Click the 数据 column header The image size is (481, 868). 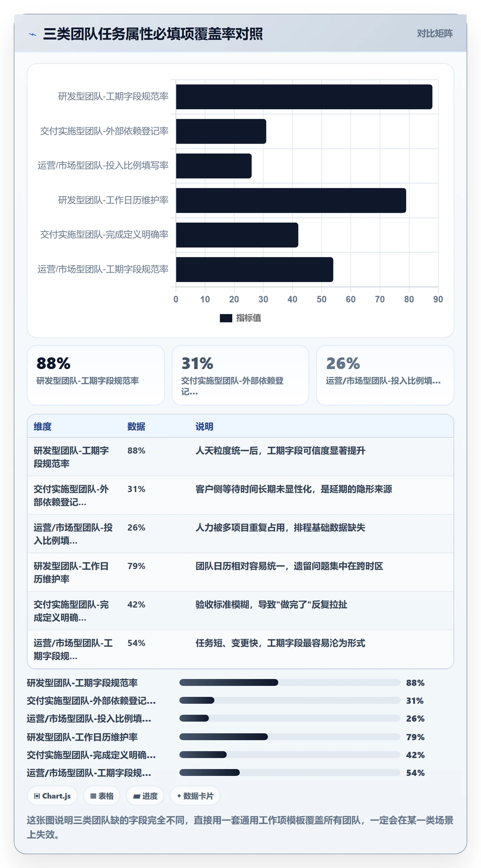(136, 426)
